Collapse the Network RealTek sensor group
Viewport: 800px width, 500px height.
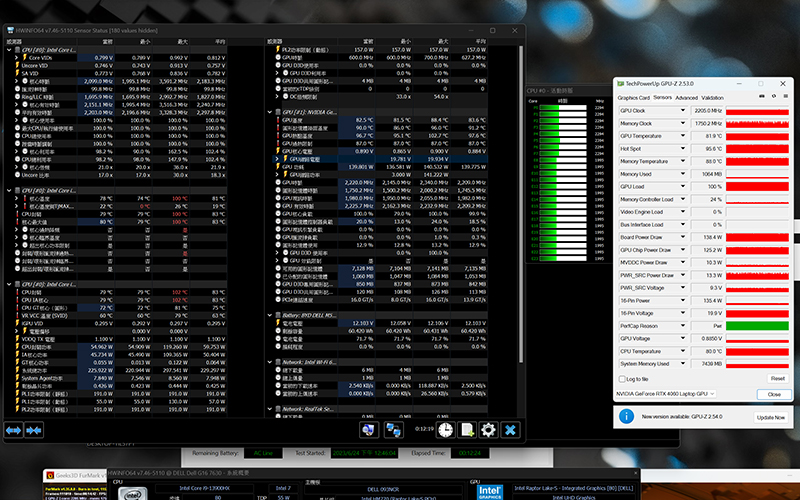pyautogui.click(x=270, y=409)
